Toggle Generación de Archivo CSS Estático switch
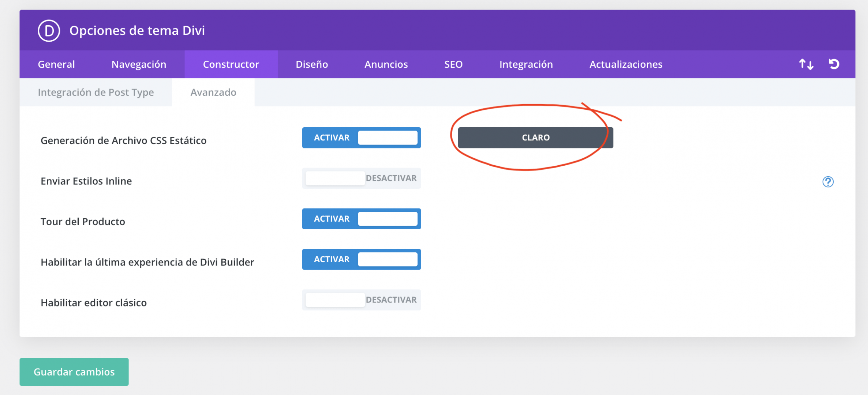Viewport: 868px width, 395px height. coord(361,138)
